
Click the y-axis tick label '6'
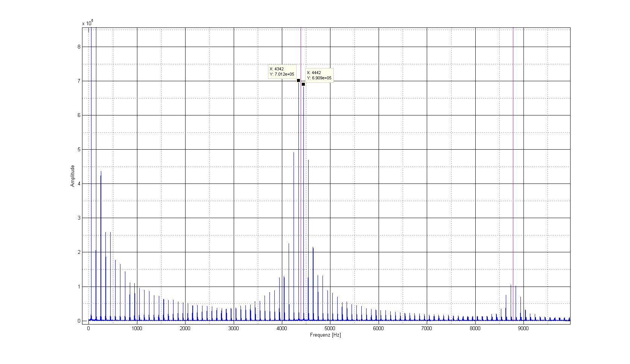pos(79,115)
